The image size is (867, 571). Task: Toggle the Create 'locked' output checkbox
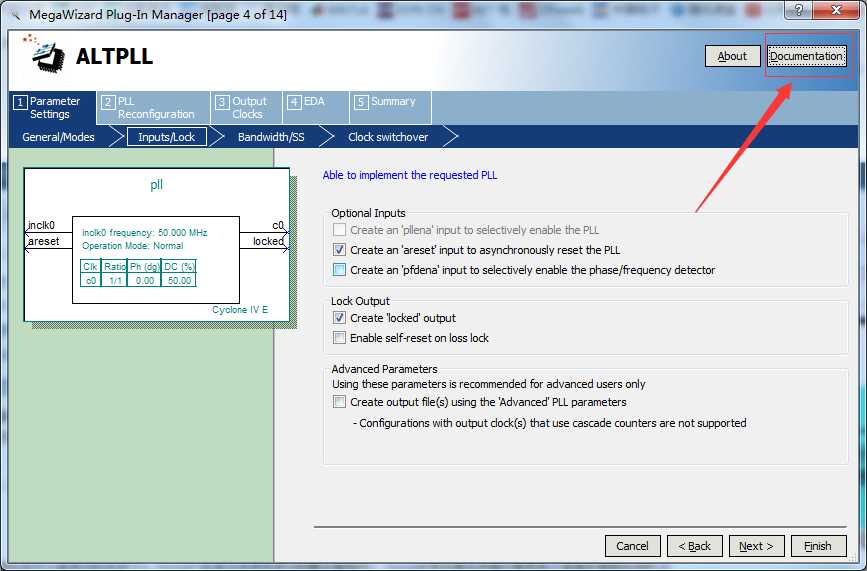(339, 318)
